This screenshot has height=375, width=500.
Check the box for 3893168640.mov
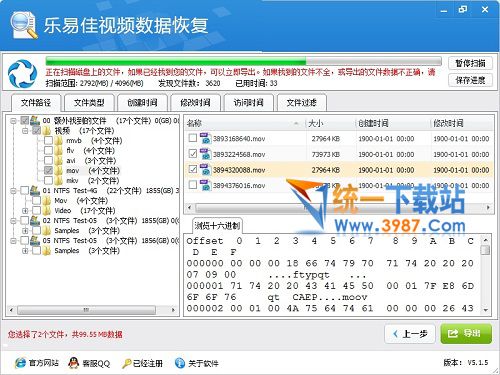point(193,138)
